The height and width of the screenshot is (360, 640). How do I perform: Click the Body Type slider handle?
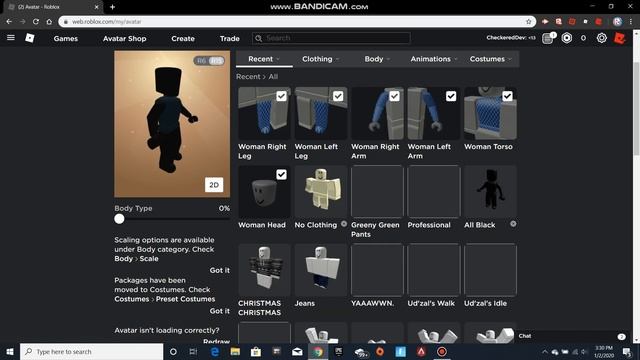[x=119, y=219]
